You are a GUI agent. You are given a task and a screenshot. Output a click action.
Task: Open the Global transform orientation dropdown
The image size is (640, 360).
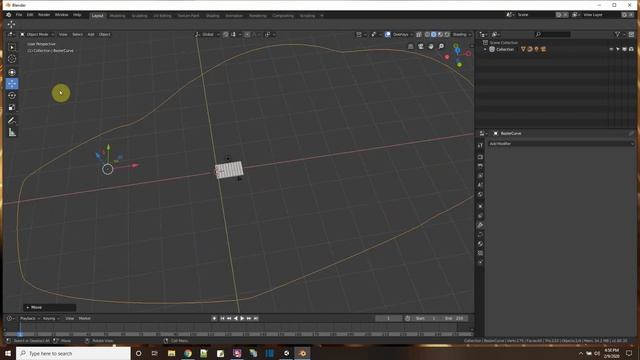[207, 34]
